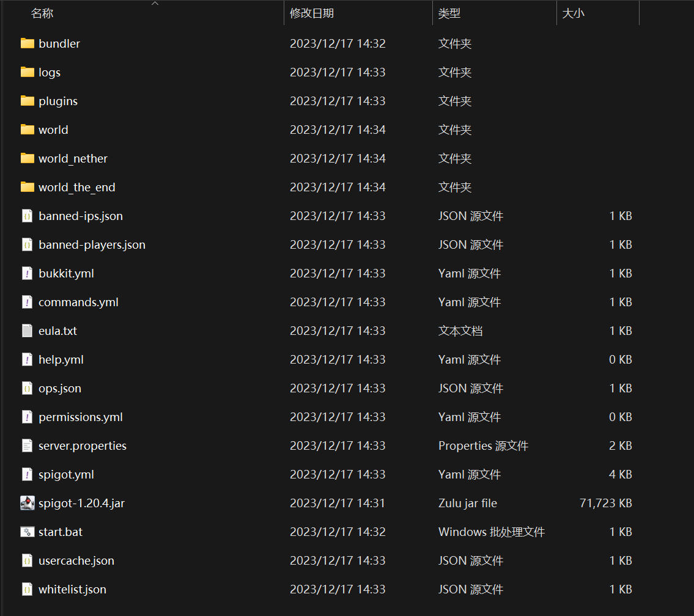Sort by the 修改日期 column header
The height and width of the screenshot is (616, 694).
(x=312, y=13)
